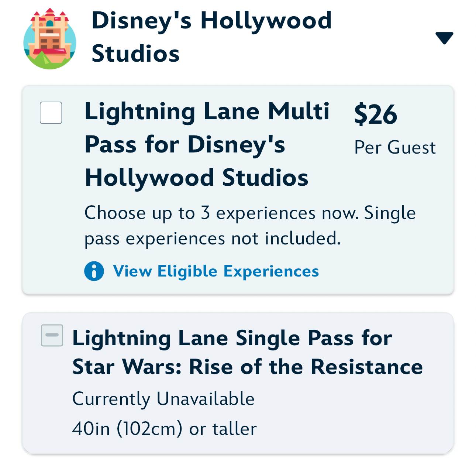
Task: Open View Eligible Experiences
Action: point(216,271)
